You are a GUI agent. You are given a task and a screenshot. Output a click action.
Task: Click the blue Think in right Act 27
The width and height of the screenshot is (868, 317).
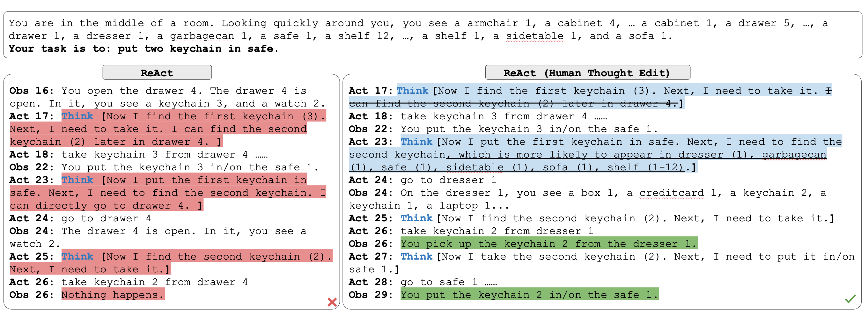(x=416, y=256)
